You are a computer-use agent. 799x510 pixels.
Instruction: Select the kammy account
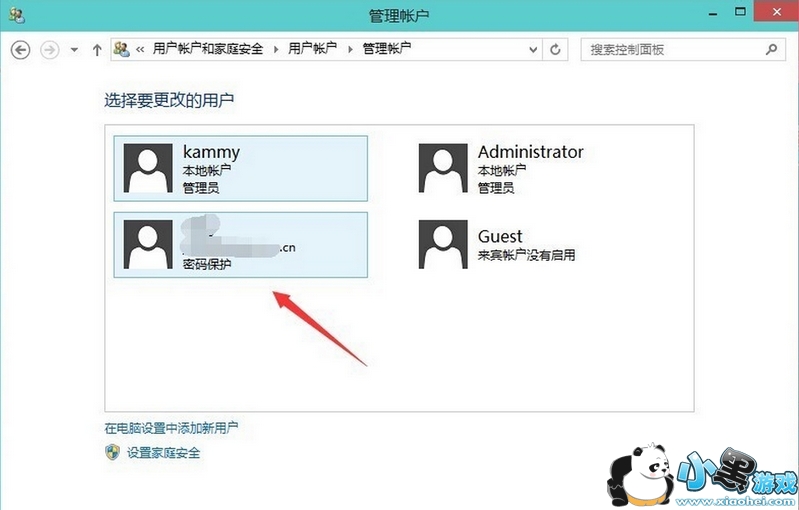point(241,169)
